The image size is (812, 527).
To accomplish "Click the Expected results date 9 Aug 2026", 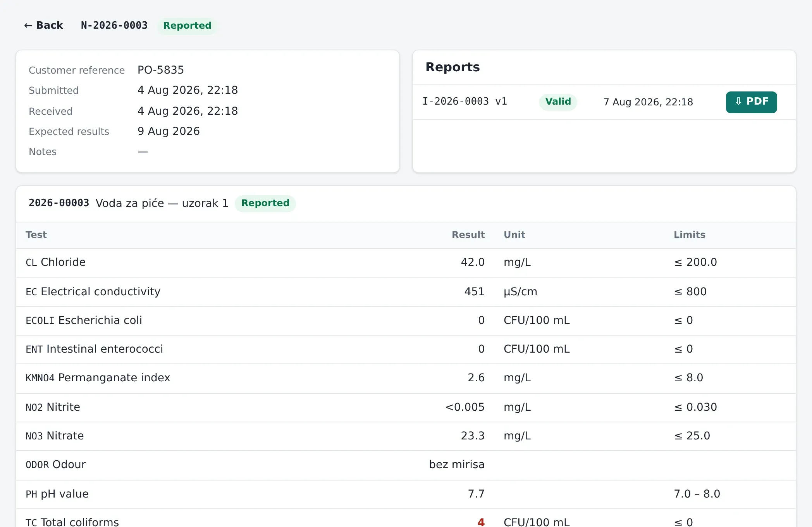I will [x=169, y=131].
